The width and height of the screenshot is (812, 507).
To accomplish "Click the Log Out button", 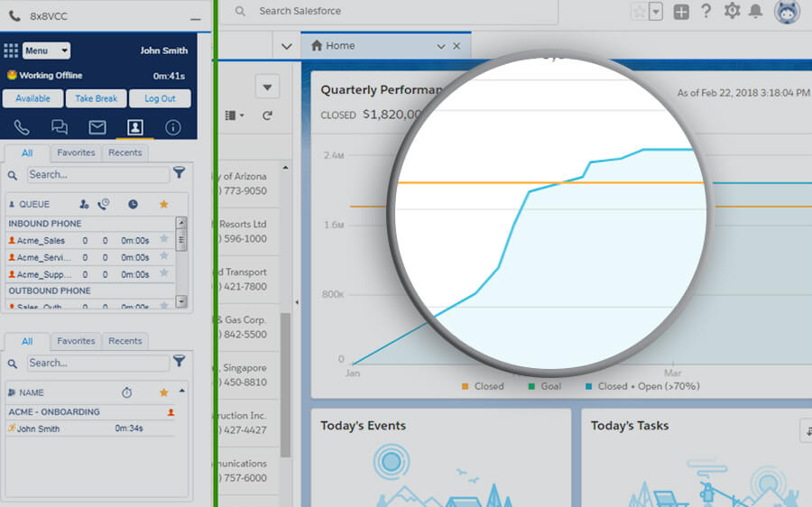I will pos(160,98).
